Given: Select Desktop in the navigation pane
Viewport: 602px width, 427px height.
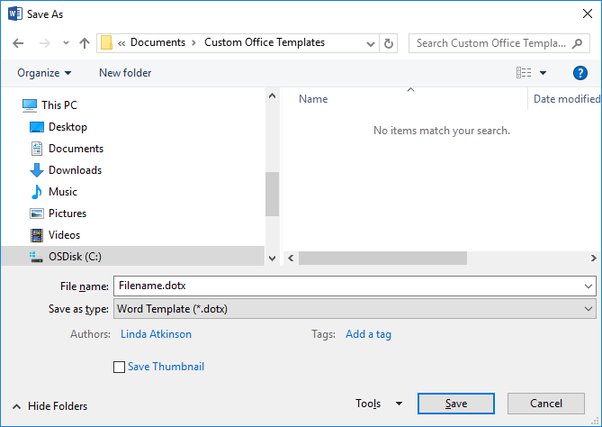Looking at the screenshot, I should point(68,127).
